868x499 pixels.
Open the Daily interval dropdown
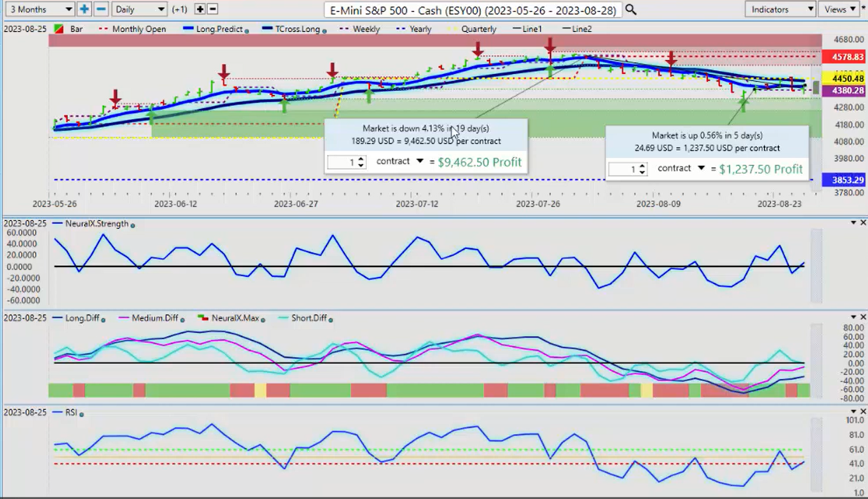(139, 9)
